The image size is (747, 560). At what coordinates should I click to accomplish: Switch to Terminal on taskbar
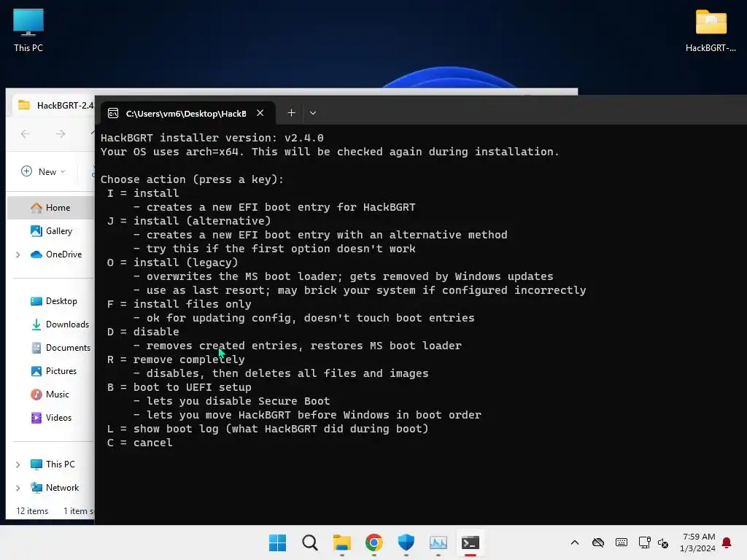pos(471,542)
